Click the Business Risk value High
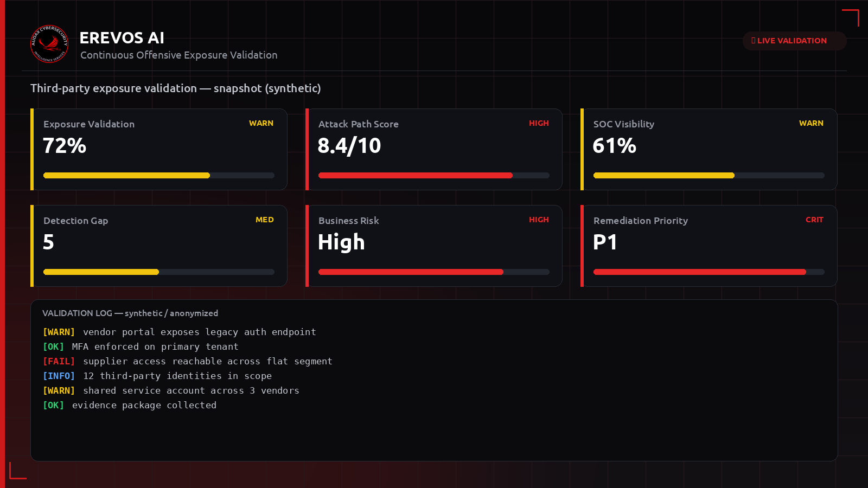Viewport: 868px width, 488px height. pyautogui.click(x=341, y=242)
